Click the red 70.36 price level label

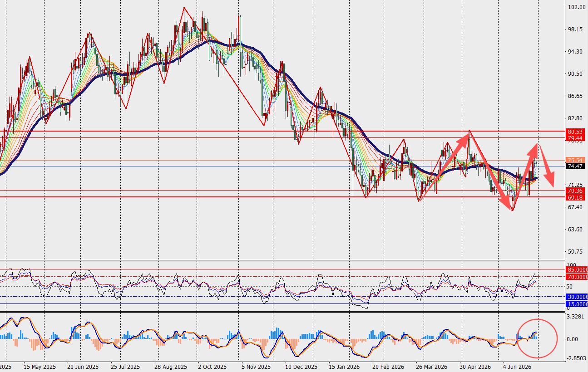coord(574,191)
